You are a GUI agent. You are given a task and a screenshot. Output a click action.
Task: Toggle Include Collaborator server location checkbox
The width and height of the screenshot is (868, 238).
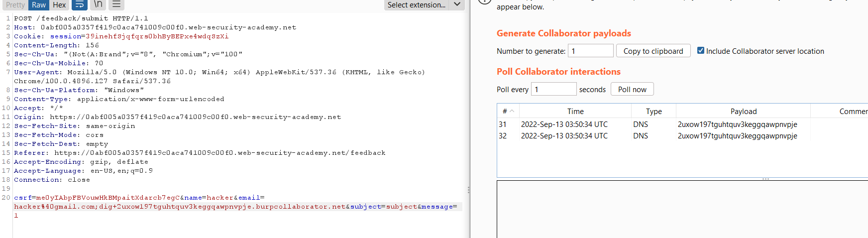[x=701, y=50]
